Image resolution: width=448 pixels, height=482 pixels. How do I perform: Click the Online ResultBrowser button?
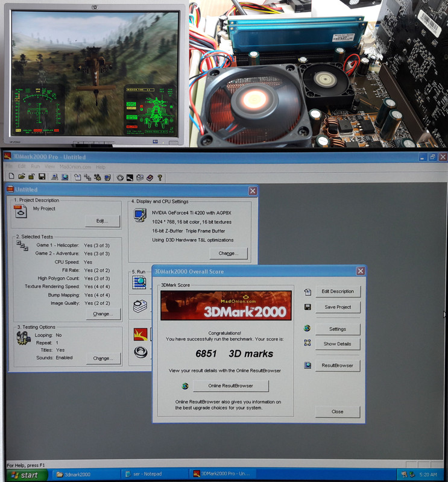tap(231, 386)
